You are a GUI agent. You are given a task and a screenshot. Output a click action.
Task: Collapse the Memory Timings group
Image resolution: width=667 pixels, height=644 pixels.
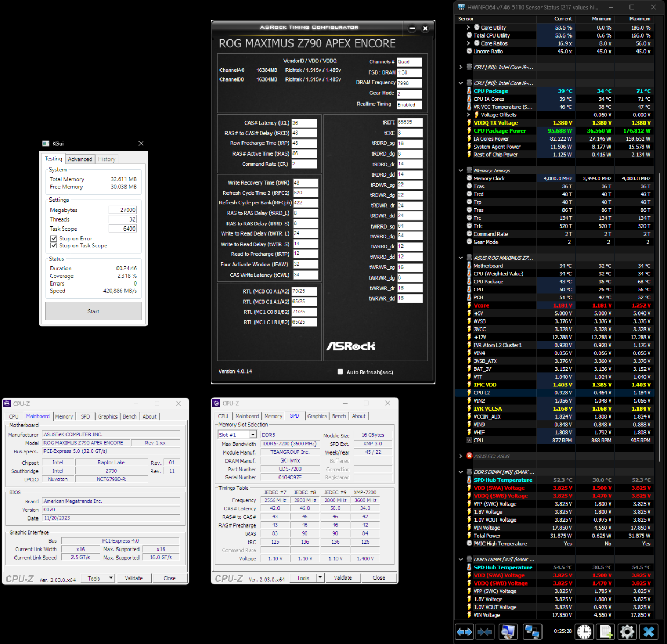(x=461, y=171)
